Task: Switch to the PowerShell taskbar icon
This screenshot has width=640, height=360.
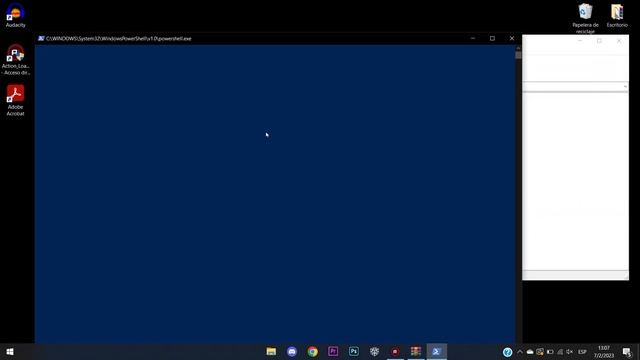Action: pos(436,351)
